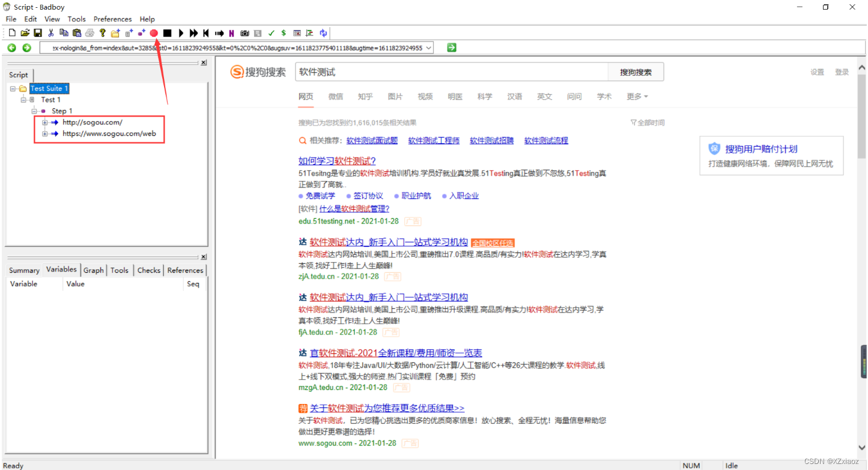Click the green check assertion icon
This screenshot has width=868, height=470.
271,33
